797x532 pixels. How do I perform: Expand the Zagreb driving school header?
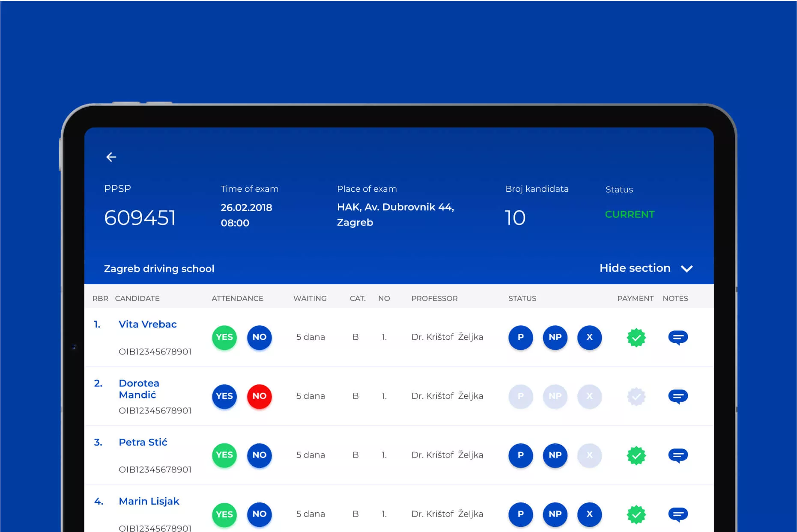pos(159,269)
